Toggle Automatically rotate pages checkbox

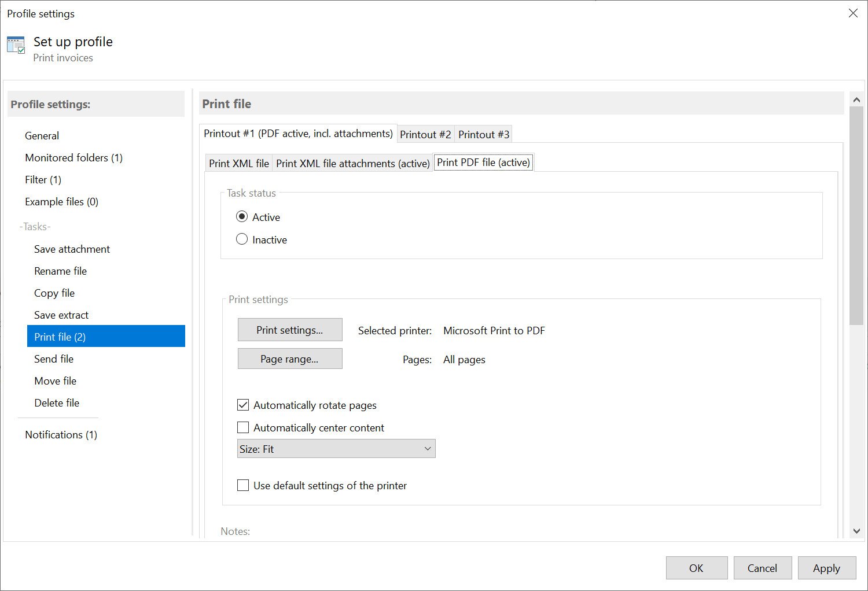point(243,405)
